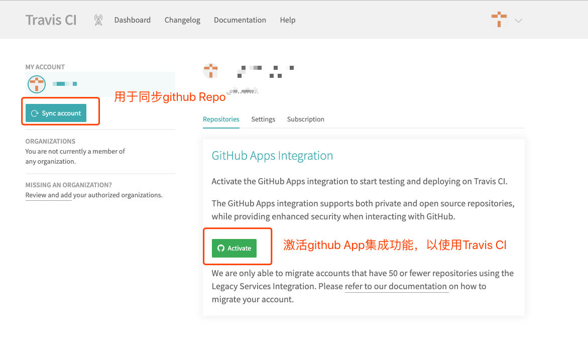
Task: Open the Subscription tab
Action: (306, 119)
